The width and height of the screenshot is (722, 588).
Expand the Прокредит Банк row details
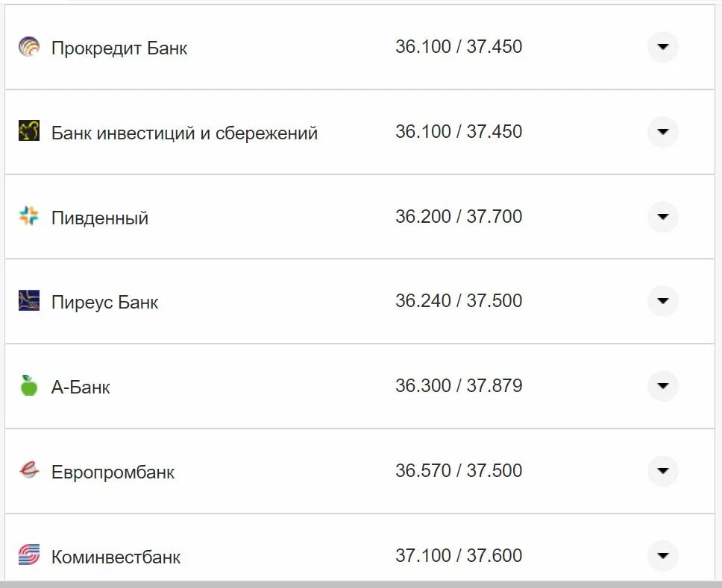tap(662, 46)
